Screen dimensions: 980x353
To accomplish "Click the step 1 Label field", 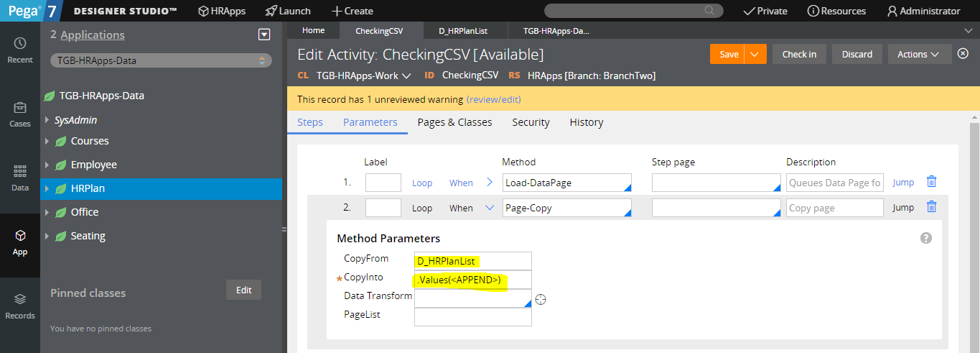I will [383, 183].
